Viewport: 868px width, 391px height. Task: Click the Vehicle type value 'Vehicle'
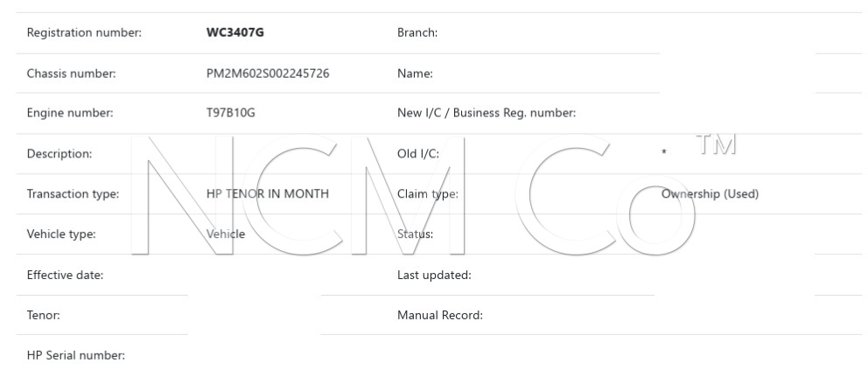pos(226,234)
